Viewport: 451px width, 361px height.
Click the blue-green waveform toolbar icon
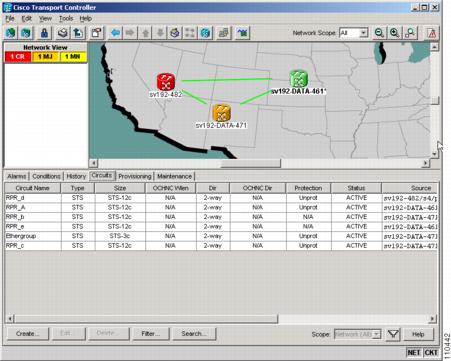click(242, 33)
